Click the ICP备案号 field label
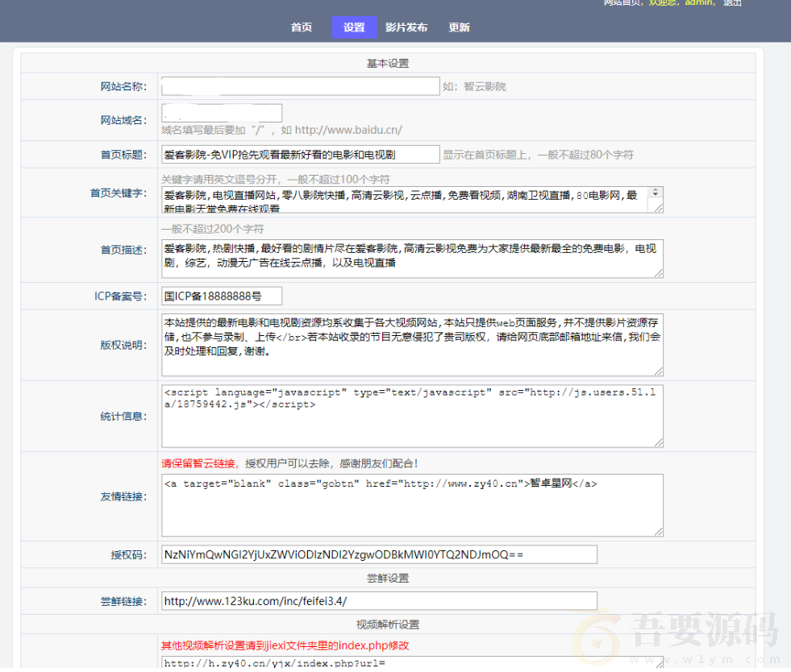 pos(121,297)
